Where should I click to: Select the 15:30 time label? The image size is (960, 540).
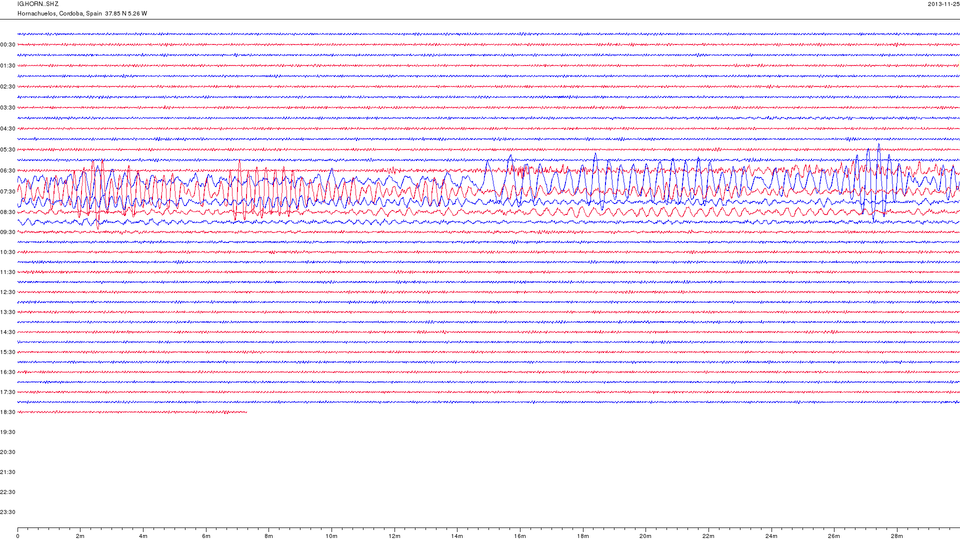(8, 352)
